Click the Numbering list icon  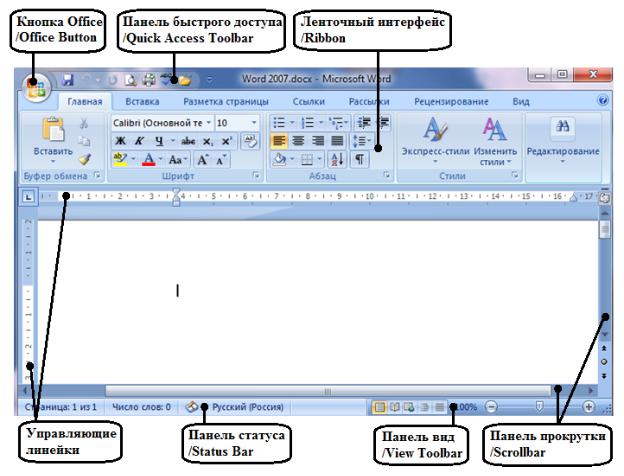point(308,123)
